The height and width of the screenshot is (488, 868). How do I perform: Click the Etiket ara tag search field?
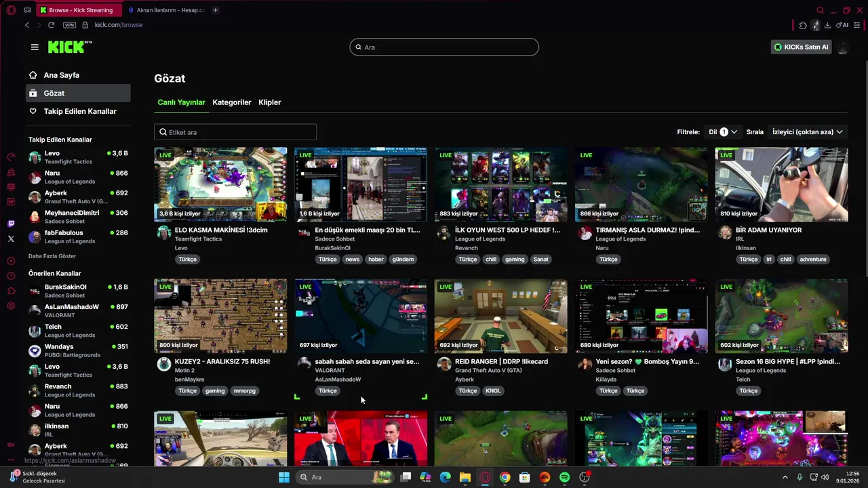pos(235,131)
